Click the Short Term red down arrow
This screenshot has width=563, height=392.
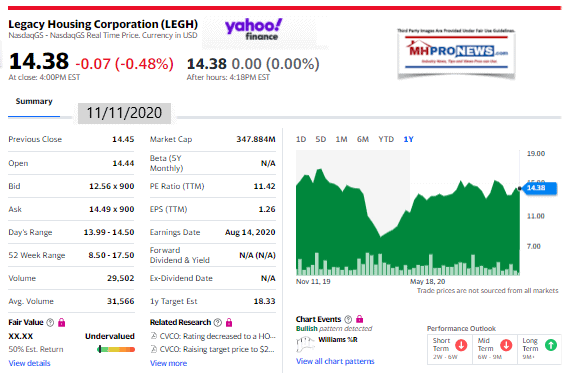click(461, 345)
